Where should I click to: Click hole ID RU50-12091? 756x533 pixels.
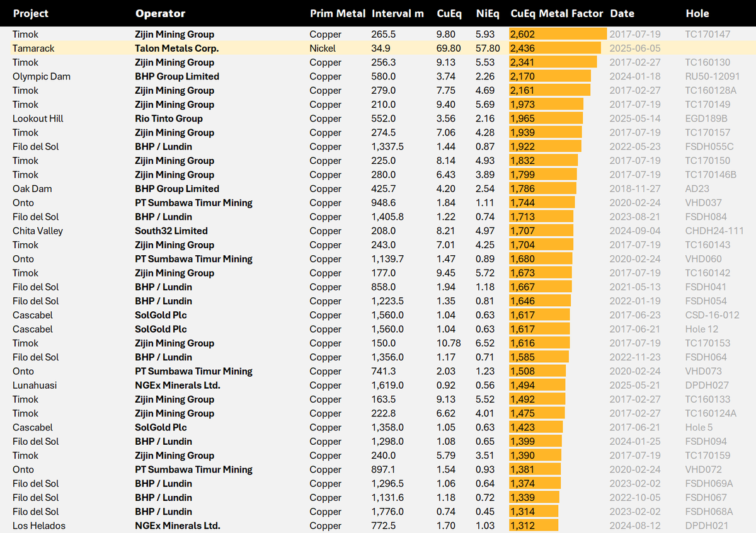pos(713,76)
